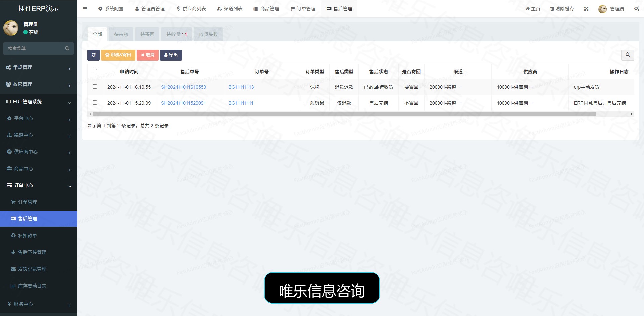The height and width of the screenshot is (316, 644).
Task: Expand 商品中心 submenu
Action: [x=39, y=169]
